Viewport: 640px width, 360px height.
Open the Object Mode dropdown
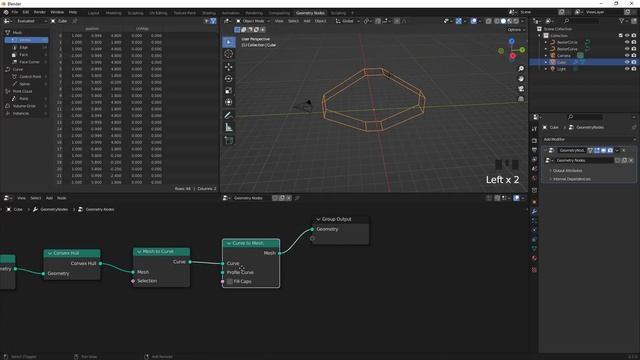coord(253,21)
